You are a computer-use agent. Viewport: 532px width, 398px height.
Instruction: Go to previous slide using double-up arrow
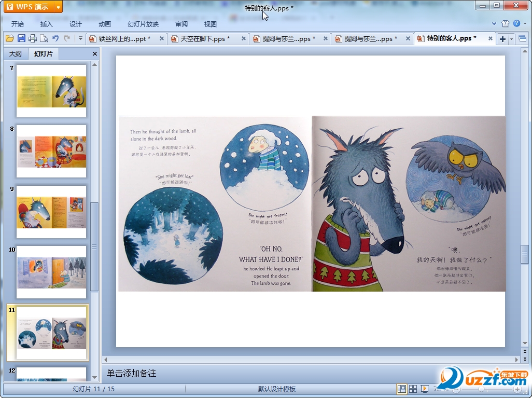pos(525,351)
